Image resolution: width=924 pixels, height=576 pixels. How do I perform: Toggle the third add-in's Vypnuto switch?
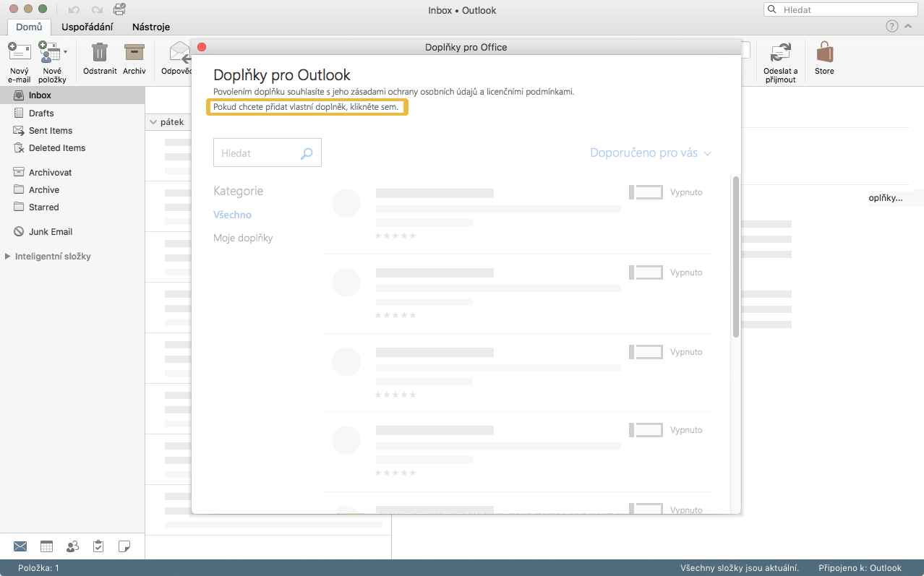646,352
